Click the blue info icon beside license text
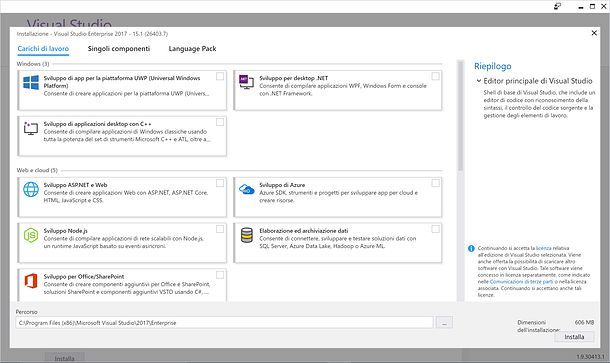610x363 pixels. pyautogui.click(x=471, y=248)
